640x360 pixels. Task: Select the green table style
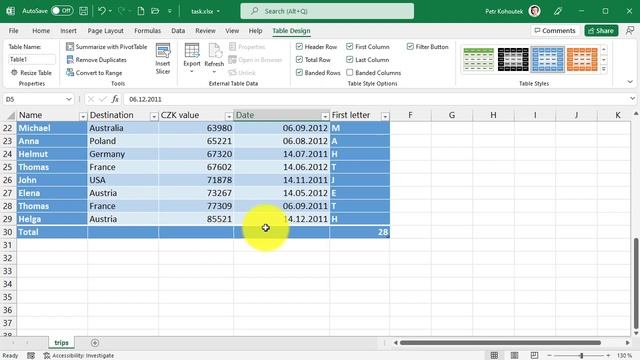(479, 60)
